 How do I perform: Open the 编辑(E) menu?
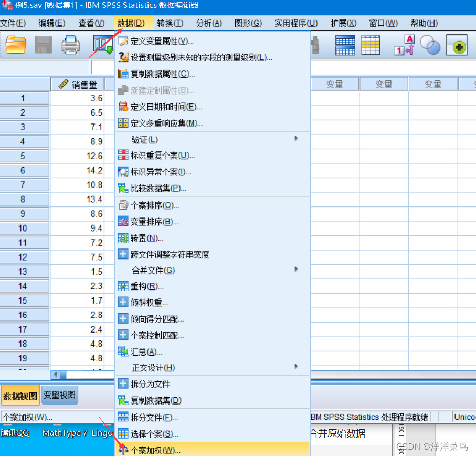[51, 23]
